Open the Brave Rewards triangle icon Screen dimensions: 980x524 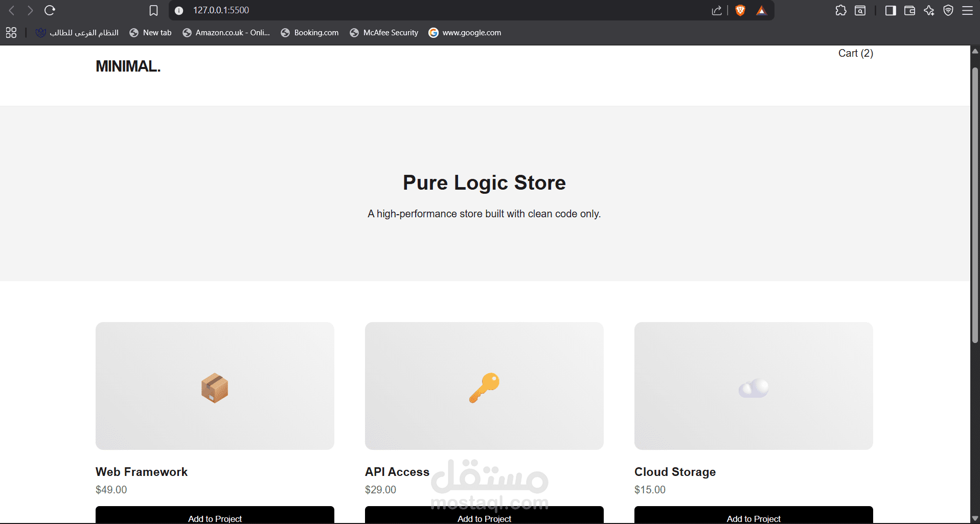coord(762,10)
